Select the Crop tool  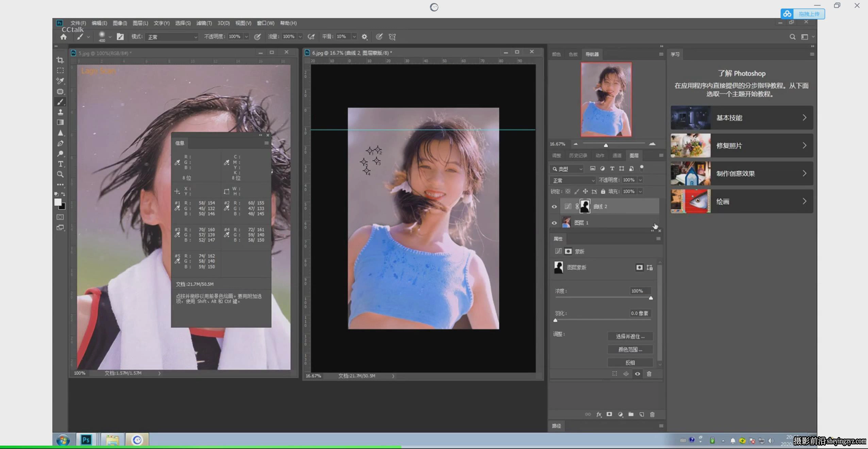point(60,60)
